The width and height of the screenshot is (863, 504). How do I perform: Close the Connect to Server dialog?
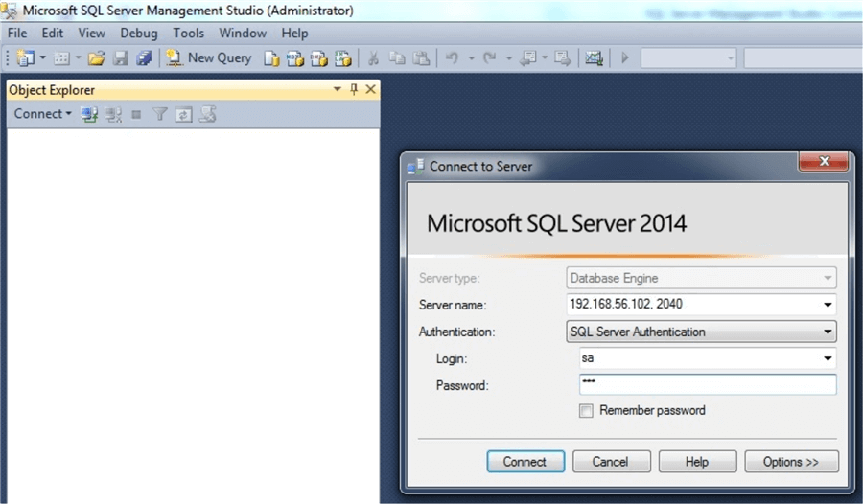point(824,161)
